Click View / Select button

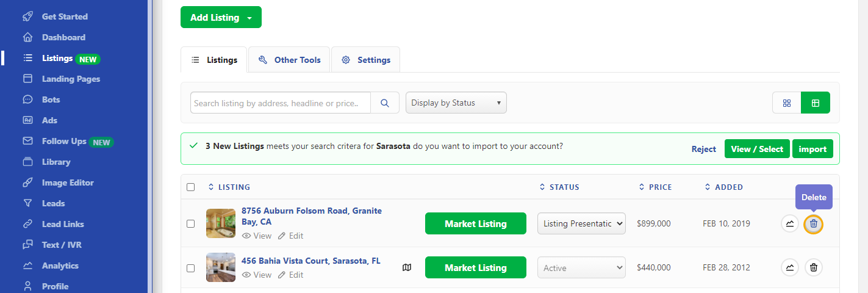click(757, 149)
